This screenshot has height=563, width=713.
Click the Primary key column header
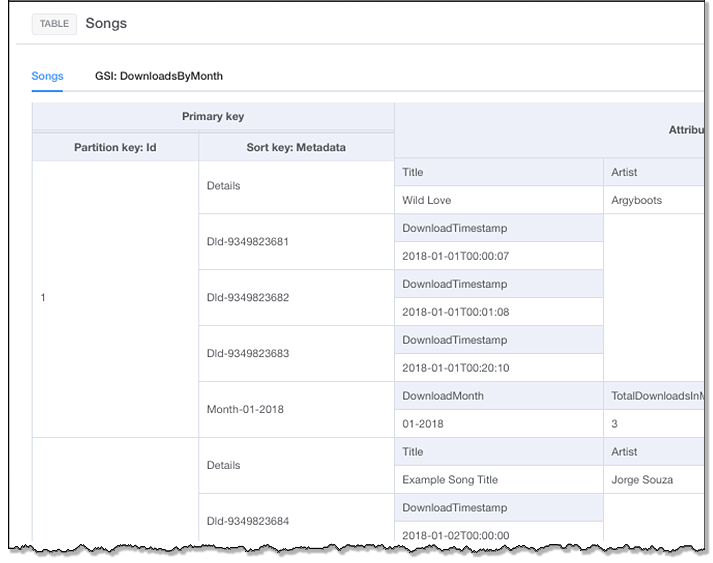click(x=213, y=117)
